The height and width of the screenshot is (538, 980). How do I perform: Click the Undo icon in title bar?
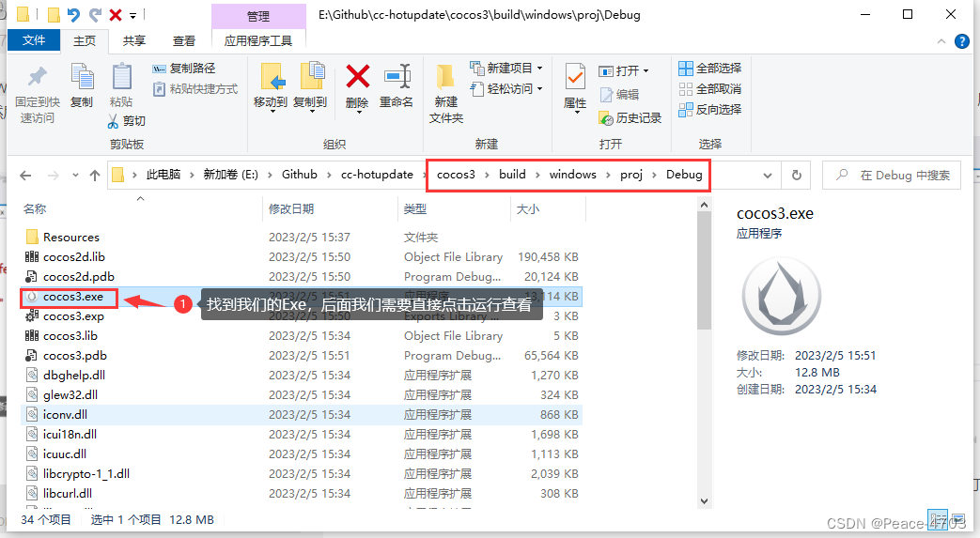(x=73, y=14)
